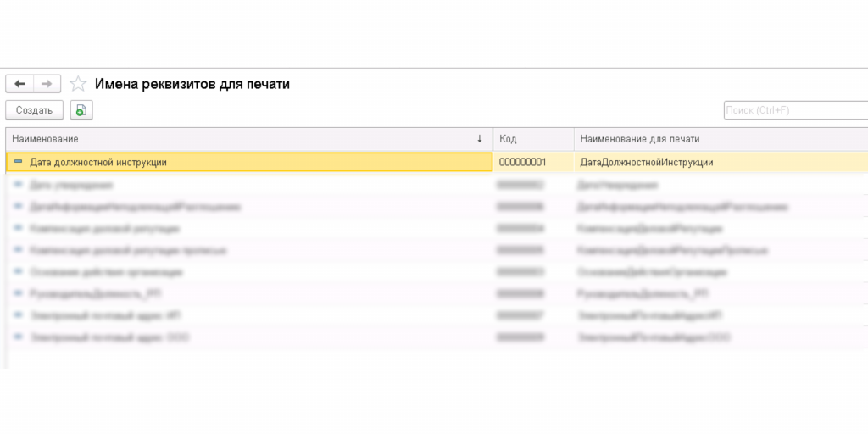Viewport: 868px width, 434px height.
Task: Focus the Поиск (Ctrl+F) search field
Action: (795, 110)
